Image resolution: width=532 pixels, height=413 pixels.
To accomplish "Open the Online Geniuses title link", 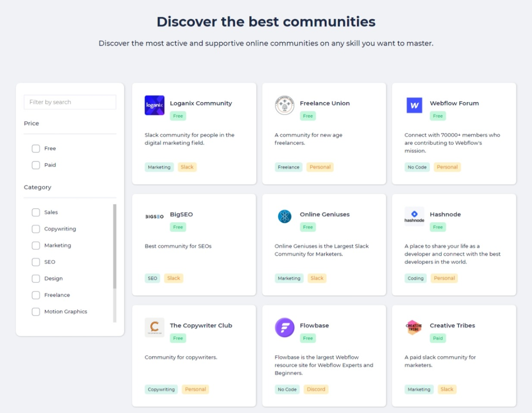I will tap(325, 214).
